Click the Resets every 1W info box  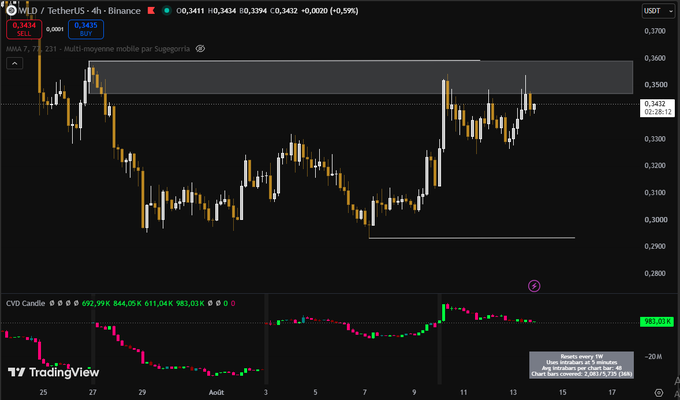(582, 365)
